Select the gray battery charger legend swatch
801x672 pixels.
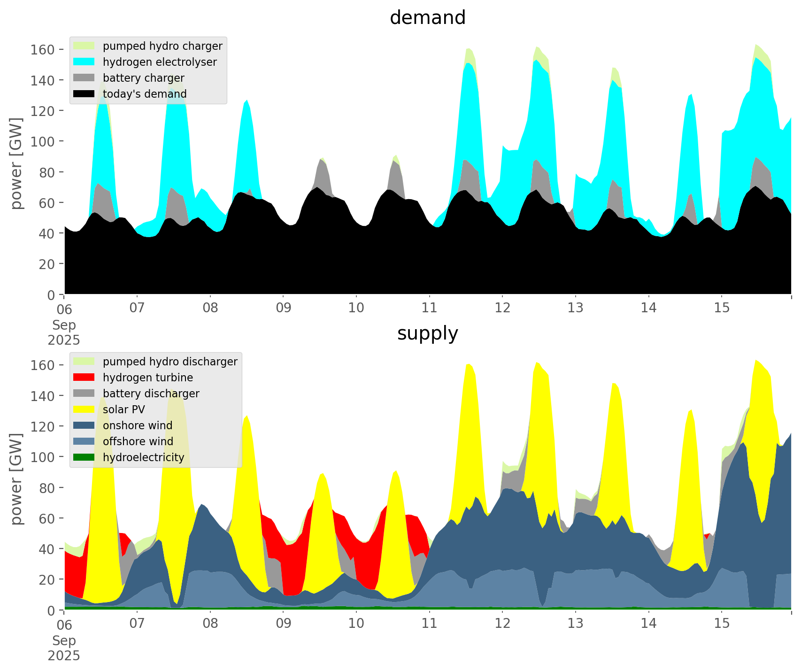click(x=84, y=78)
